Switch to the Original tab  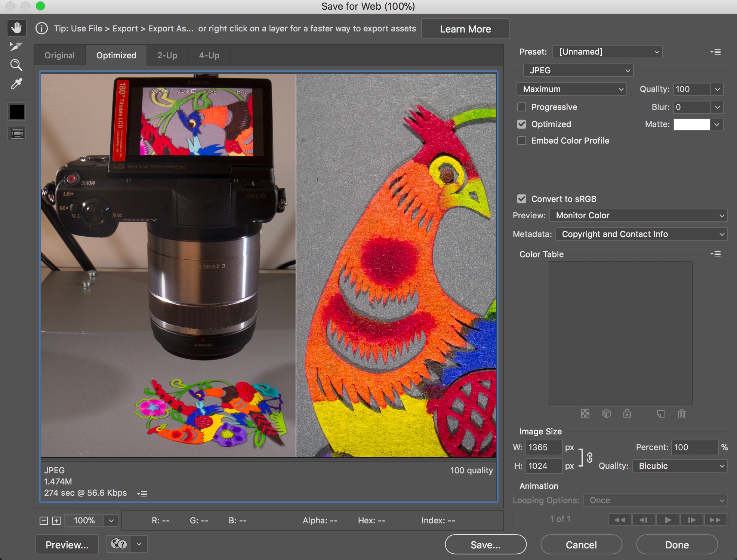(59, 55)
